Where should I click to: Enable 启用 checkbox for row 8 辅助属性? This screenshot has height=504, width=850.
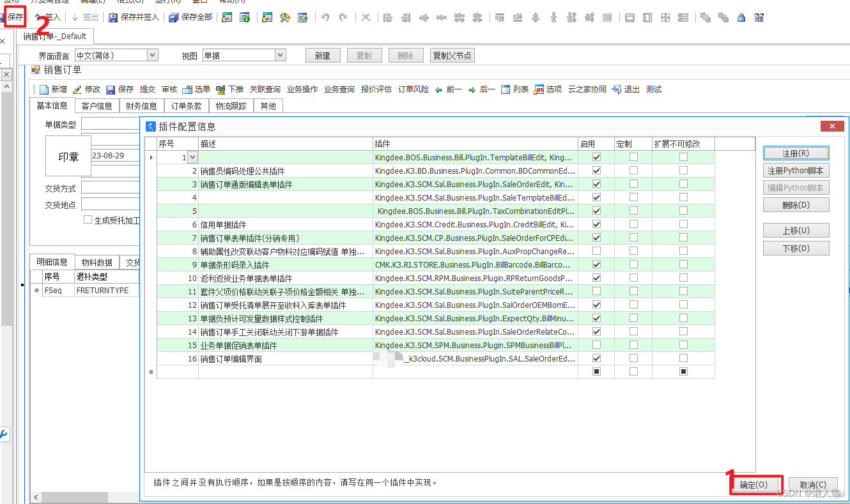tap(596, 251)
